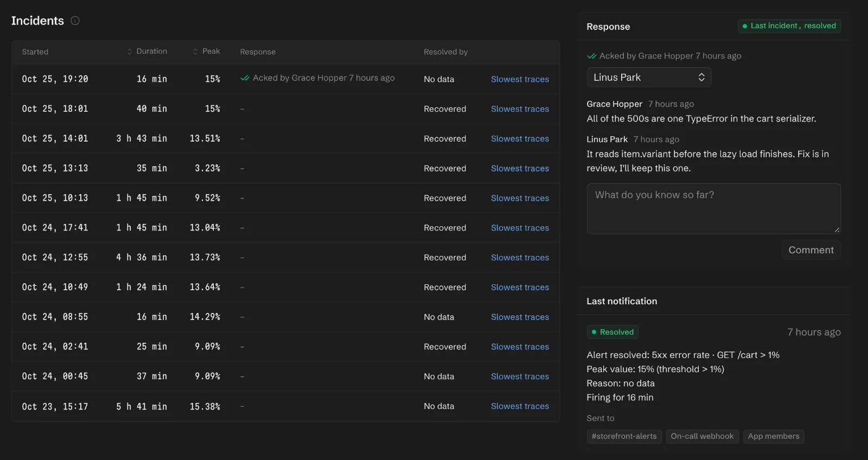
Task: Click the Response column header
Action: (258, 52)
